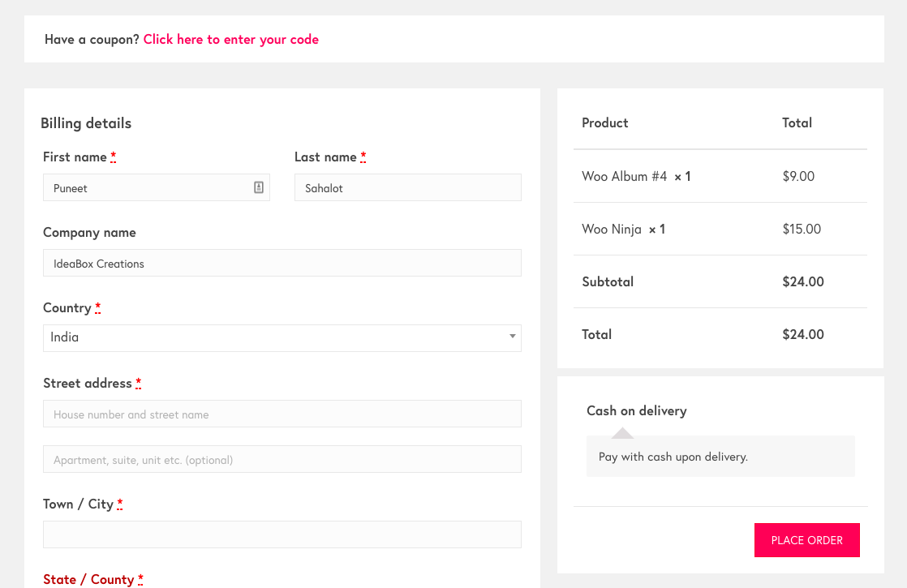
Task: Click the Have a coupon? text
Action: [92, 39]
